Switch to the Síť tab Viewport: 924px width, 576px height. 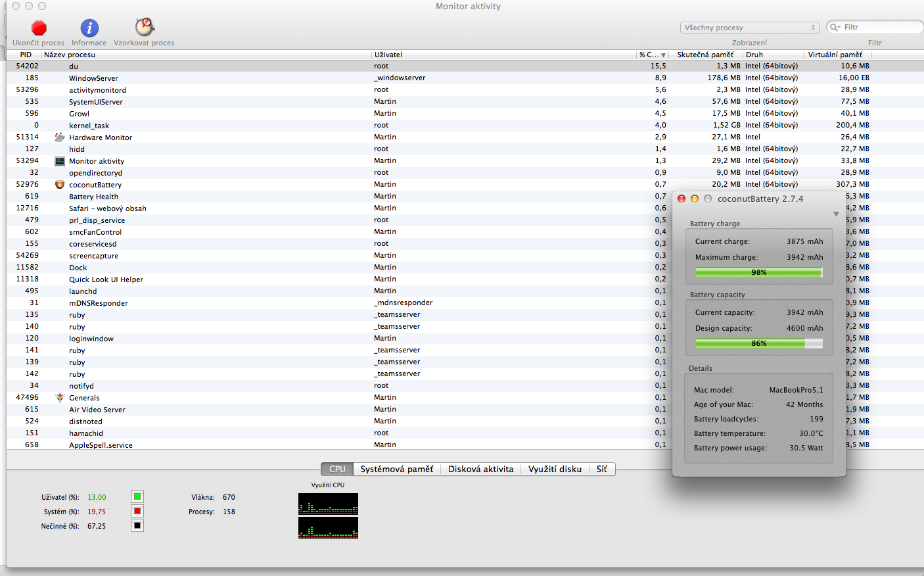[602, 469]
